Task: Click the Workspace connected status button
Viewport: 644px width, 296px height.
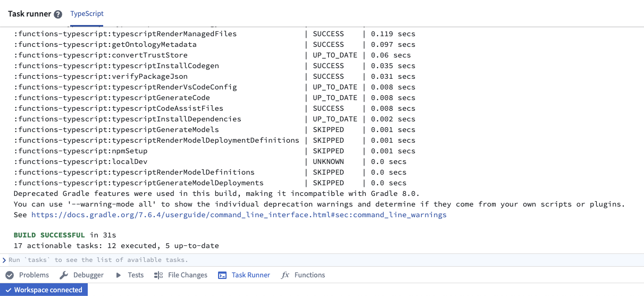Action: click(x=44, y=290)
